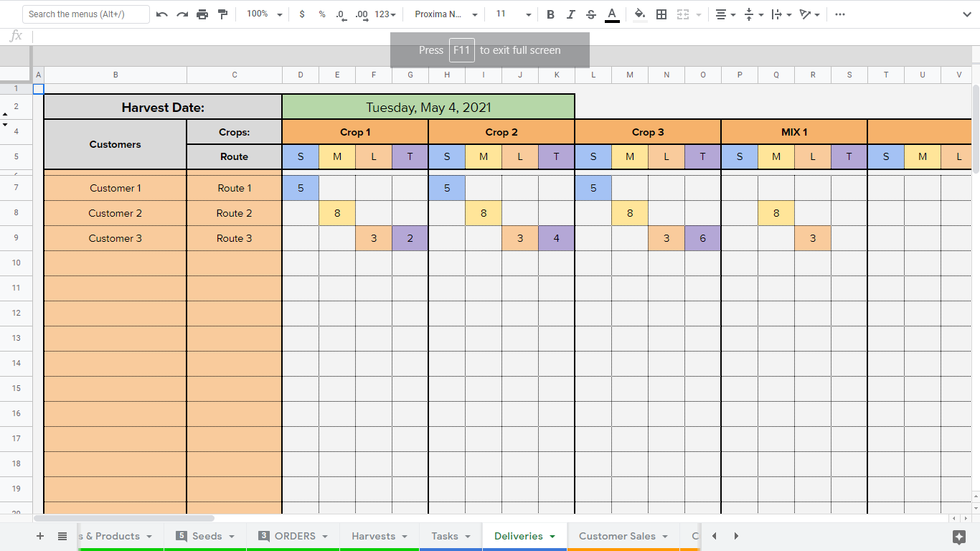Open the fill color picker
Screen dimensions: 980x551
[640, 14]
